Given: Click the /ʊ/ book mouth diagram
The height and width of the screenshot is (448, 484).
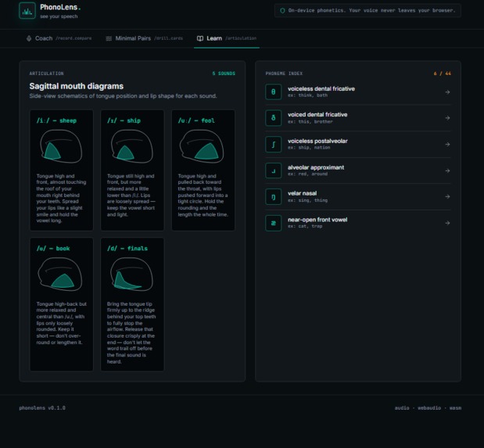Looking at the screenshot, I should click(x=60, y=274).
